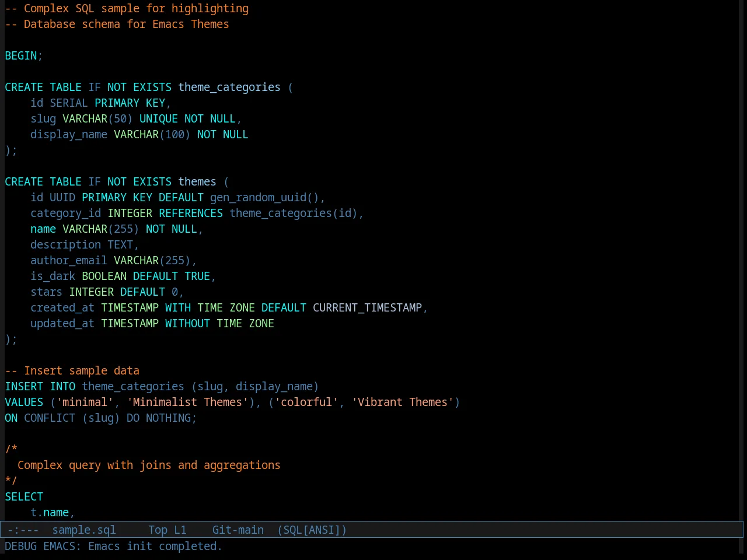Click the -:--- buffer status flags
Viewport: 747px width, 560px height.
[x=23, y=530]
